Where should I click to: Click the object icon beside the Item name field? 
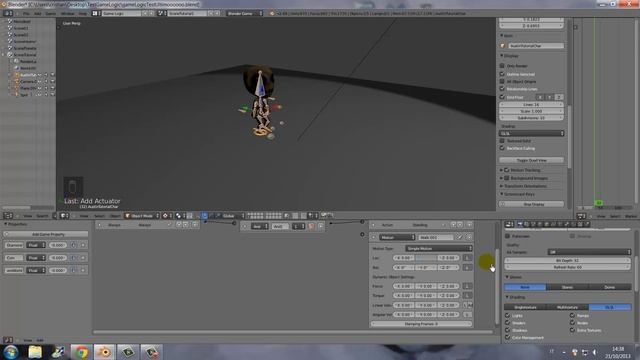point(503,46)
